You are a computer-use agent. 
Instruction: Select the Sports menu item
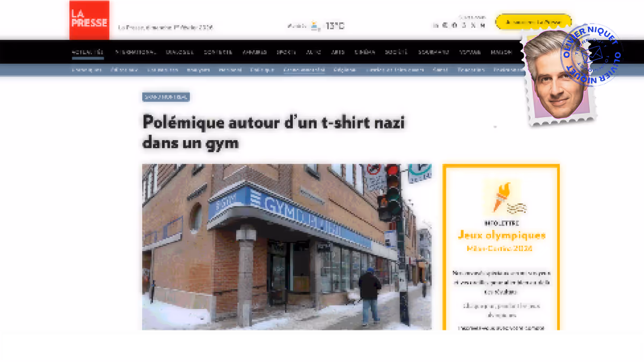tap(286, 52)
